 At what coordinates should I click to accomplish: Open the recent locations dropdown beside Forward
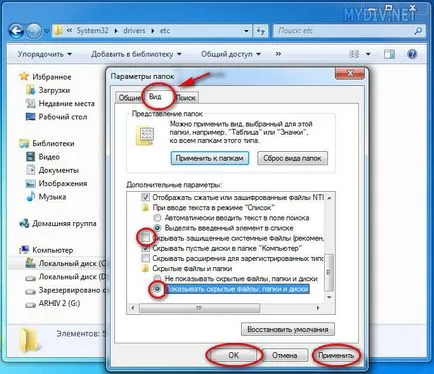tap(46, 31)
